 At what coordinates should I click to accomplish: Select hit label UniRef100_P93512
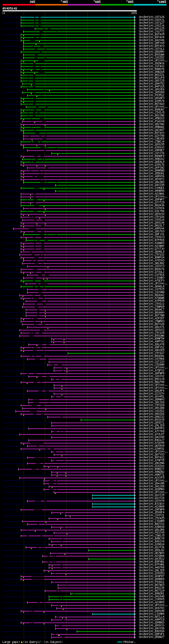click(x=152, y=95)
